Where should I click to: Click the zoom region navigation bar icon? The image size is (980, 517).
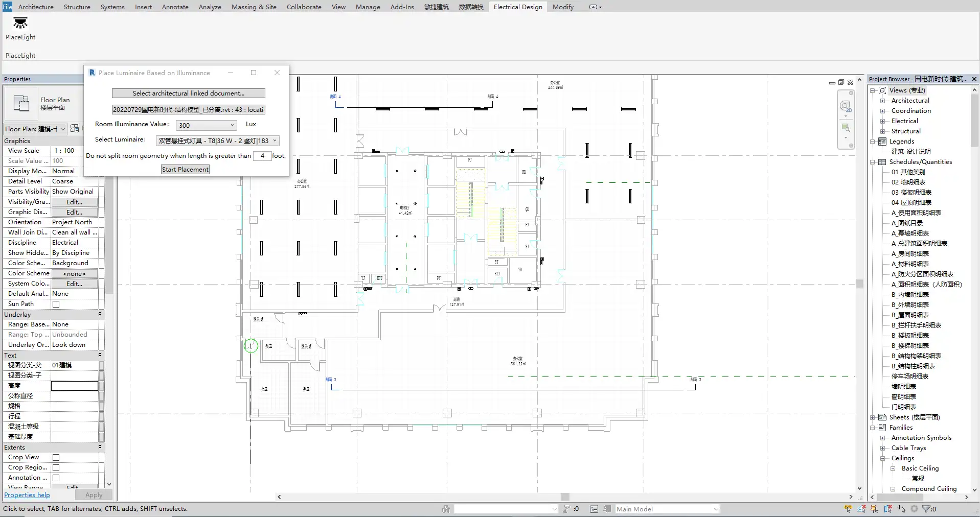(x=846, y=128)
